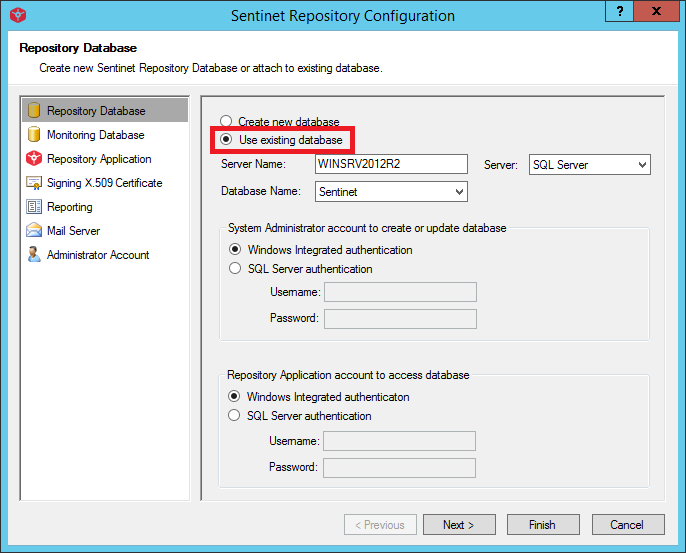
Task: Click the Next button
Action: click(459, 524)
